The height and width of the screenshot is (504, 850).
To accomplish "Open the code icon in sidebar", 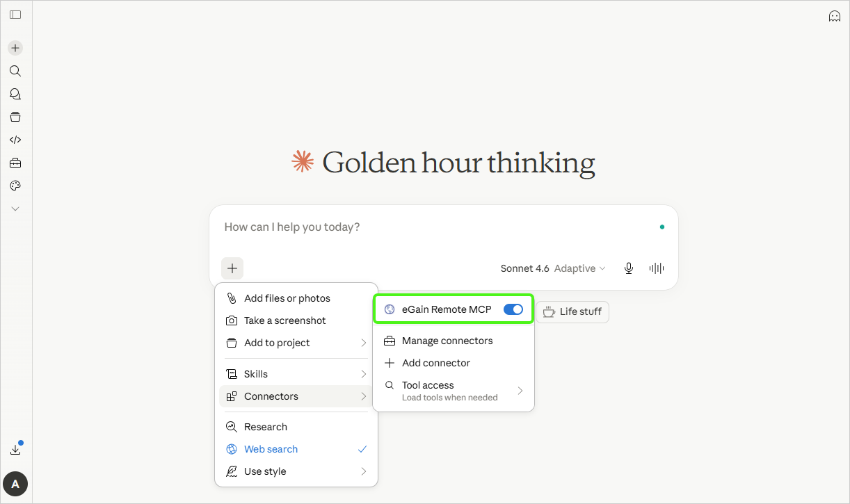I will coord(15,140).
